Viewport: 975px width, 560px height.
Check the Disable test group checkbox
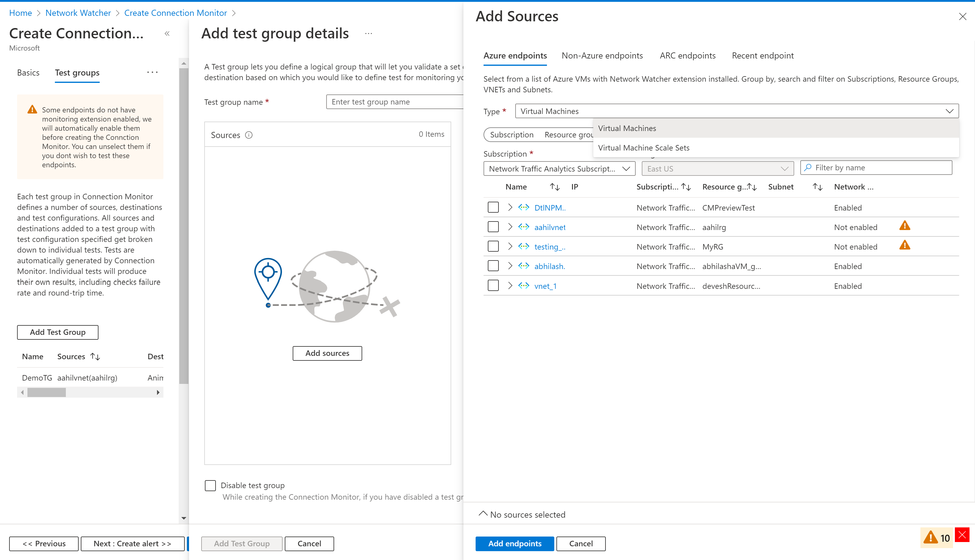click(210, 485)
